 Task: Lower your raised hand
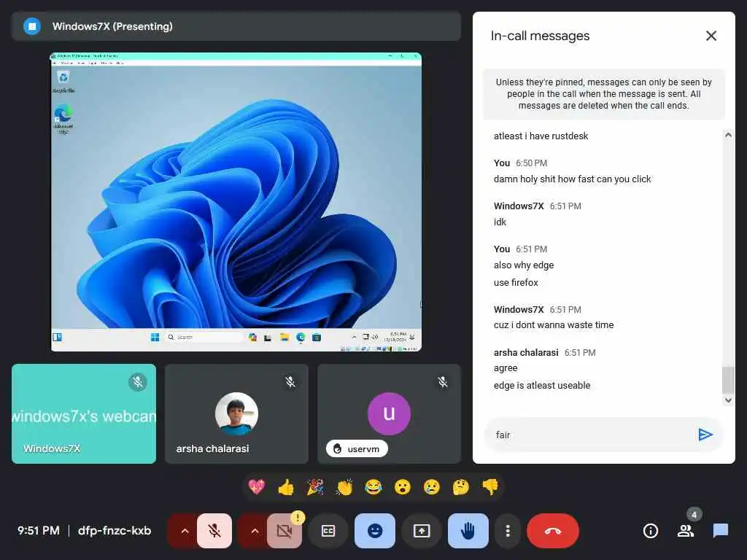point(468,531)
